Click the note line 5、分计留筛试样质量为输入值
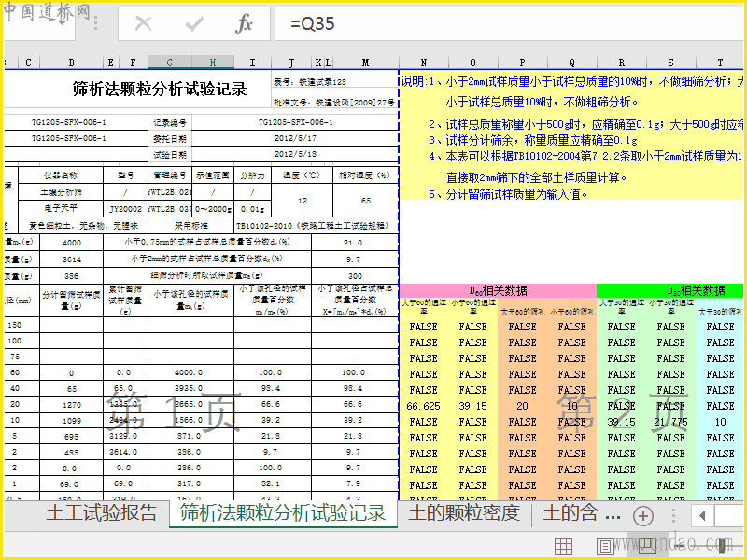This screenshot has width=747, height=560. click(x=508, y=194)
